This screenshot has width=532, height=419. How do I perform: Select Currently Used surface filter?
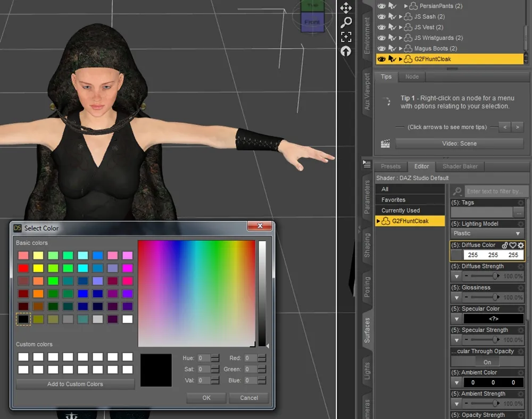410,211
